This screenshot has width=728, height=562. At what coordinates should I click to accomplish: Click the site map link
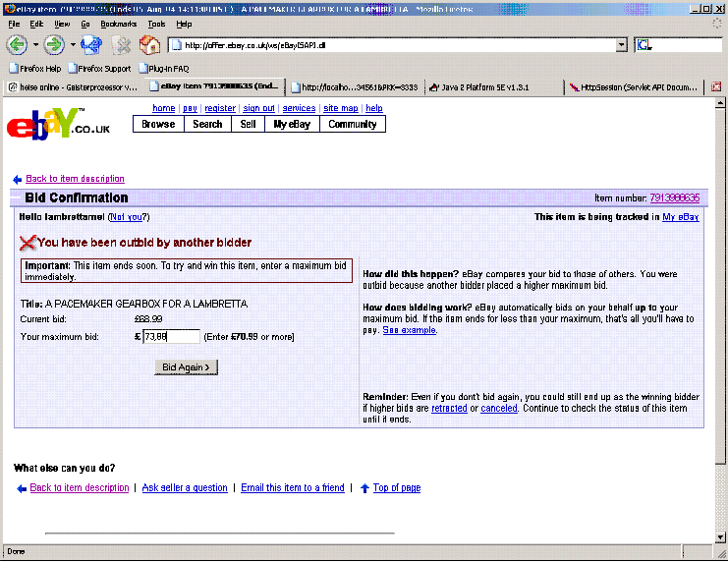(x=341, y=108)
